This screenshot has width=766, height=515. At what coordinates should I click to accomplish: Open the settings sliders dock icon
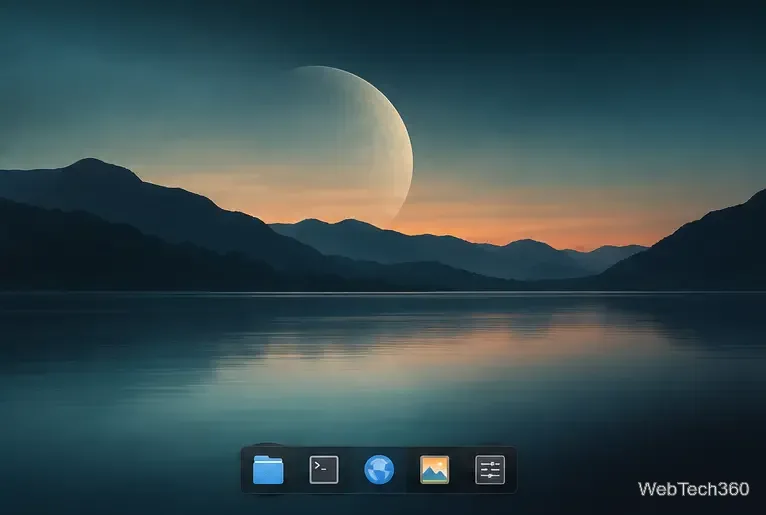click(490, 470)
